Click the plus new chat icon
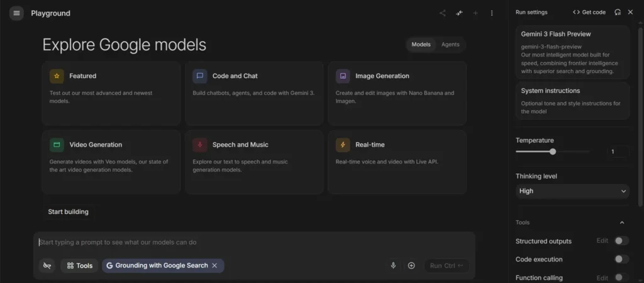The width and height of the screenshot is (644, 283). pyautogui.click(x=475, y=13)
